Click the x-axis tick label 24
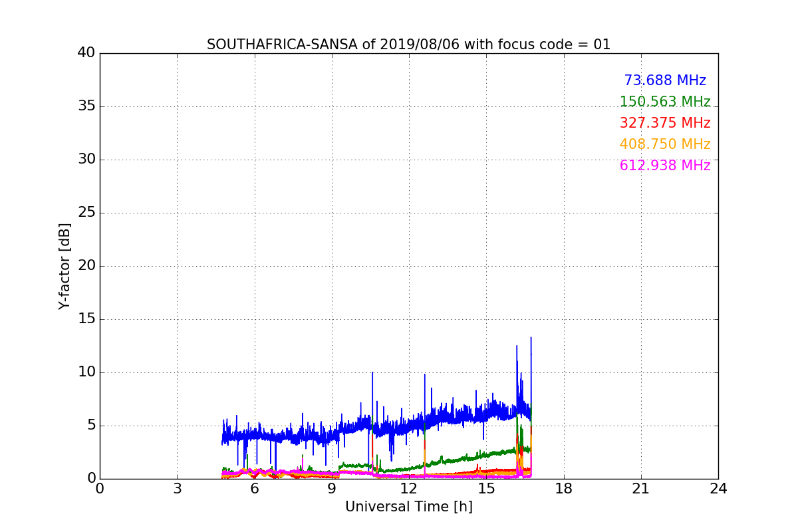The height and width of the screenshot is (532, 798). click(x=718, y=489)
